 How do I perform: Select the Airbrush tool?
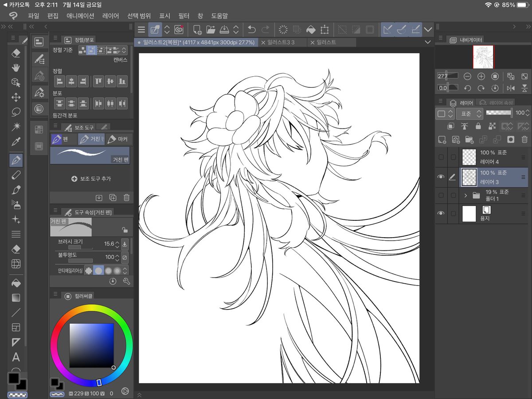[16, 205]
